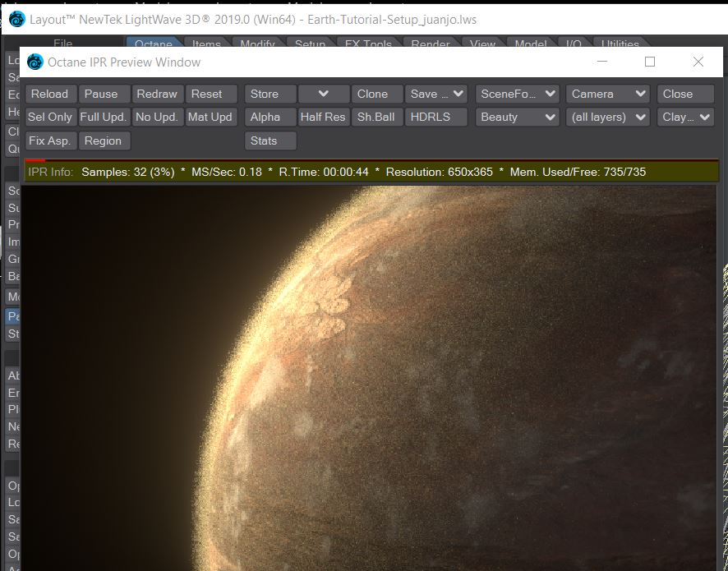Open the View tab in Layout
Image resolution: width=728 pixels, height=571 pixels.
[x=482, y=43]
